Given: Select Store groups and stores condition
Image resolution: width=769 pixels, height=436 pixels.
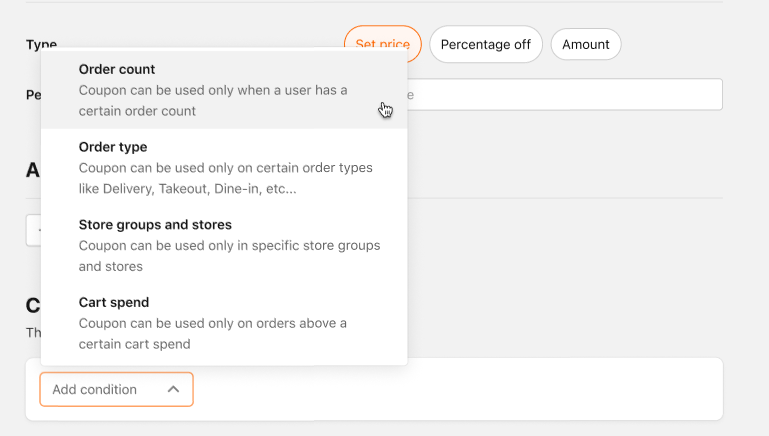Looking at the screenshot, I should click(155, 224).
